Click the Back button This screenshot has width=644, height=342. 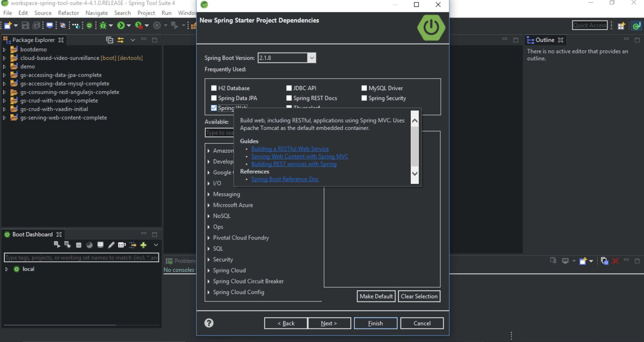(x=286, y=323)
